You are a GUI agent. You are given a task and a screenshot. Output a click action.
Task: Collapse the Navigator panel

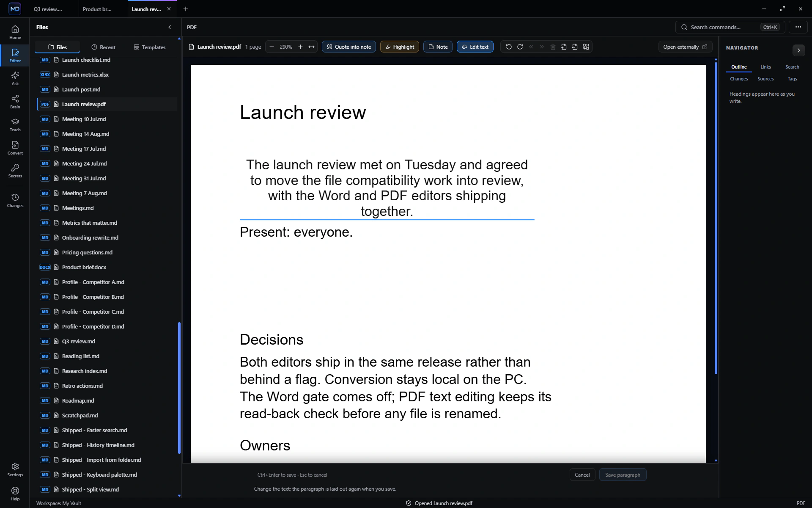(798, 50)
